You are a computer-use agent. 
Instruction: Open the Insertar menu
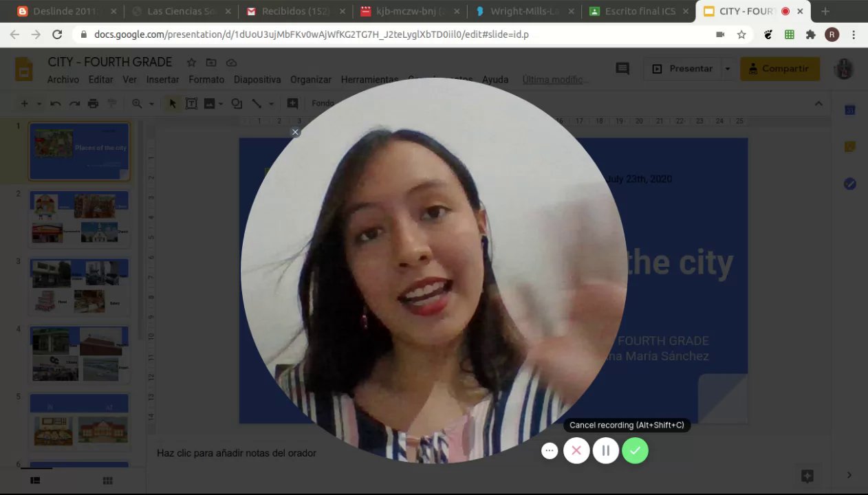(162, 80)
